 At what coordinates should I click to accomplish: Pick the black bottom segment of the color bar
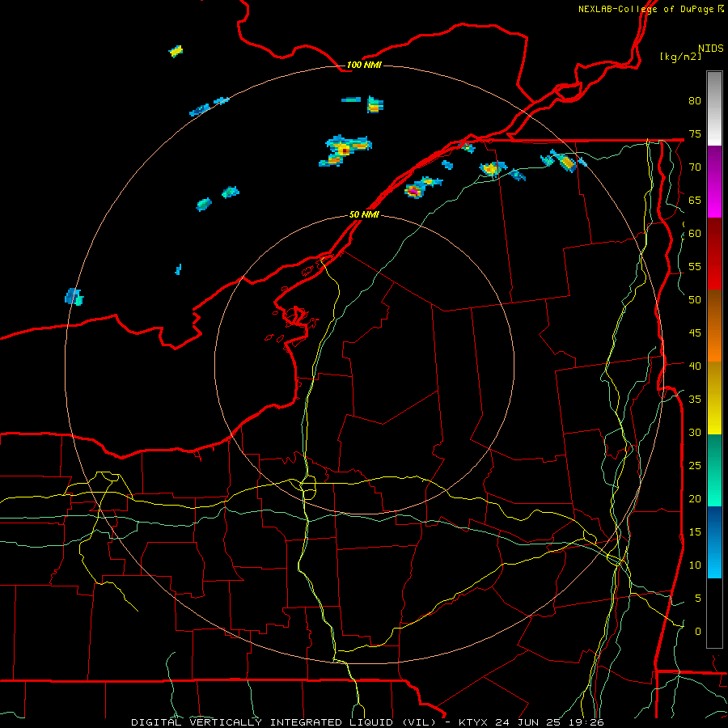click(x=714, y=613)
